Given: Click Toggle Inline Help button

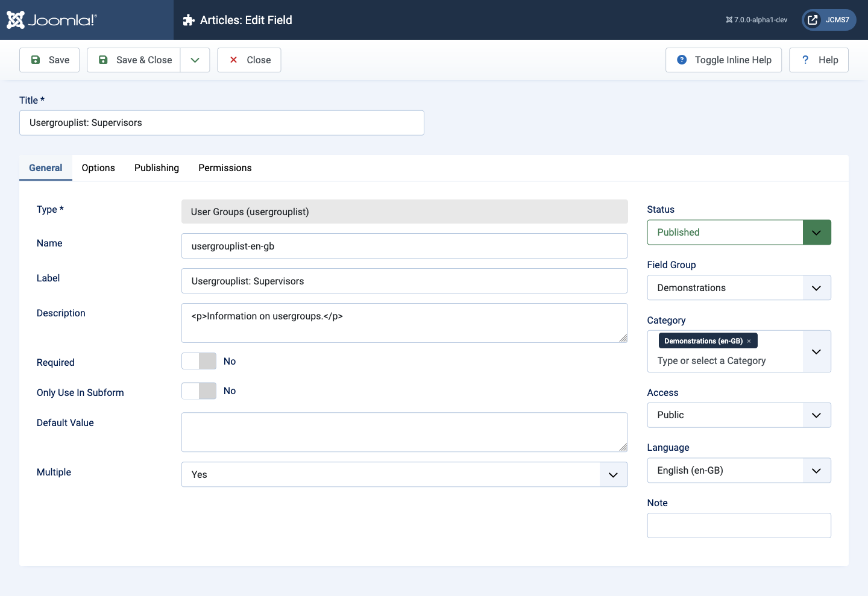Looking at the screenshot, I should (x=723, y=60).
